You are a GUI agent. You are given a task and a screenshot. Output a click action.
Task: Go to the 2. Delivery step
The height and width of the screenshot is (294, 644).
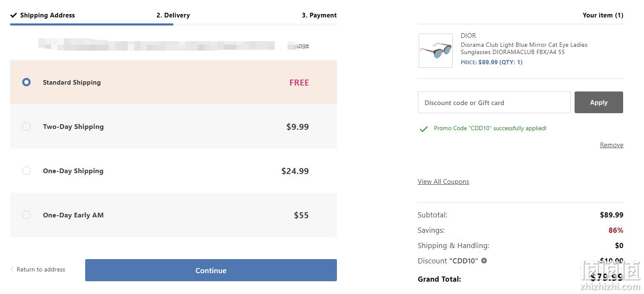tap(173, 15)
